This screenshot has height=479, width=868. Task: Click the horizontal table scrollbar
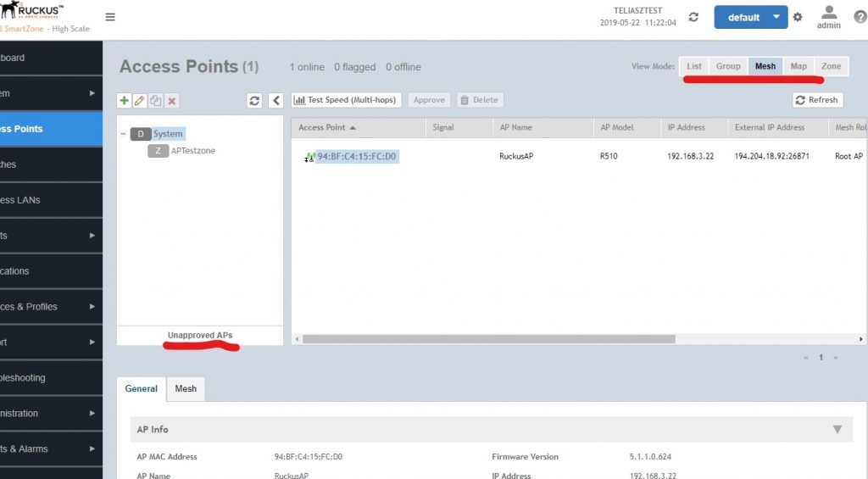[488, 339]
